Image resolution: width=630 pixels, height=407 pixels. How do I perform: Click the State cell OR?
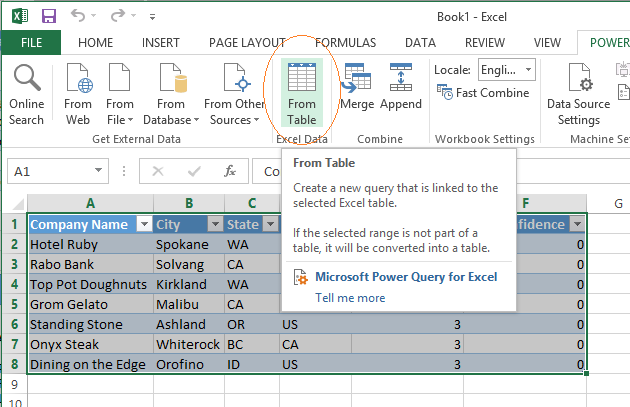pos(252,324)
